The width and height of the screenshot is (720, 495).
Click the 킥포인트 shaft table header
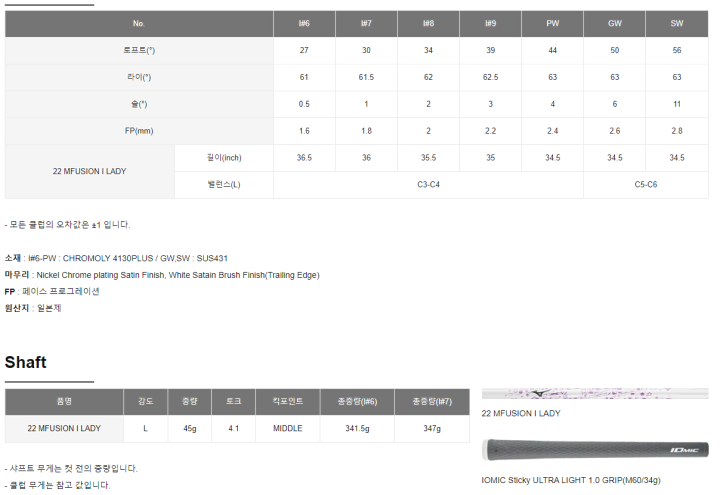(x=288, y=402)
